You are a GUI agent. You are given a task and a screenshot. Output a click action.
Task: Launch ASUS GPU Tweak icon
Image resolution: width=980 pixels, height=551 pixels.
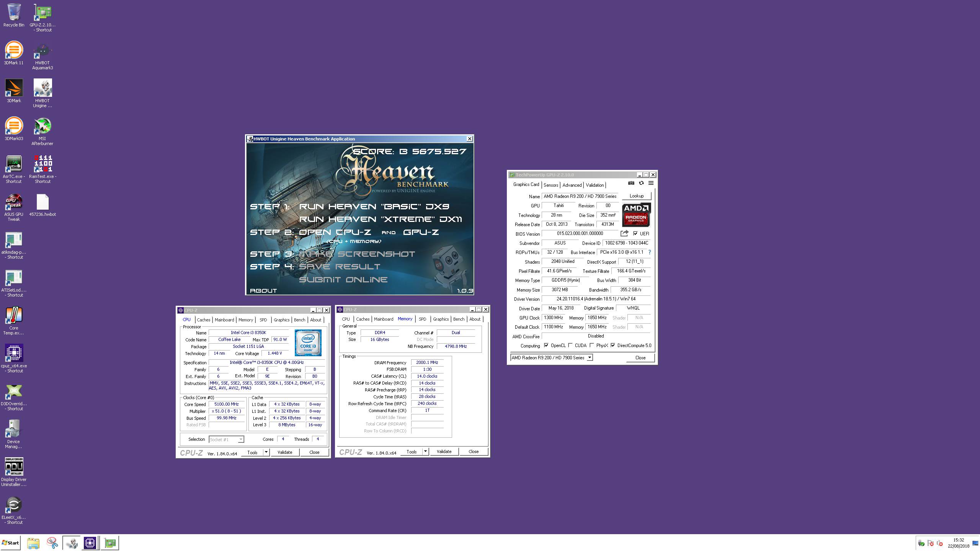[14, 207]
